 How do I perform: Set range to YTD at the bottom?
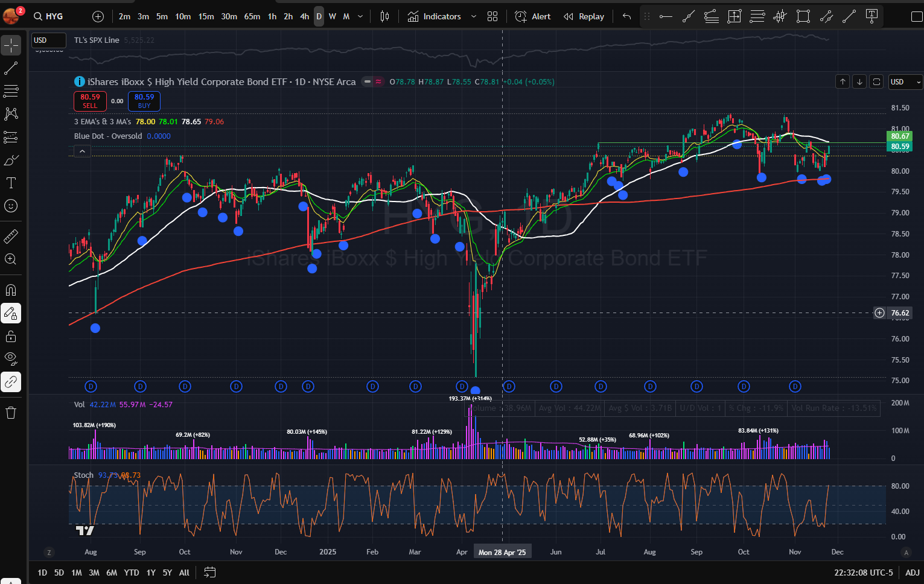click(x=132, y=573)
